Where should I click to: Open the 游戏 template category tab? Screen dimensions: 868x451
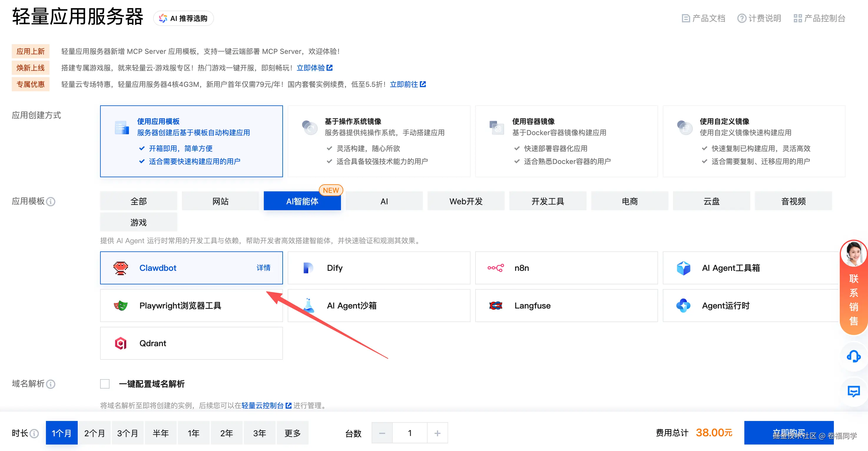point(138,222)
